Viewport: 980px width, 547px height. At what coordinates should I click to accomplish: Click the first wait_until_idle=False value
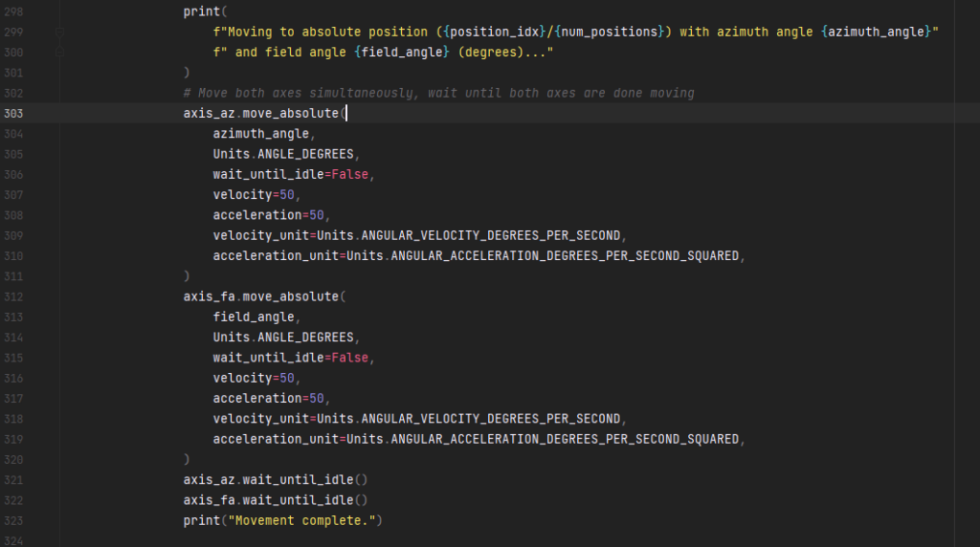(291, 174)
